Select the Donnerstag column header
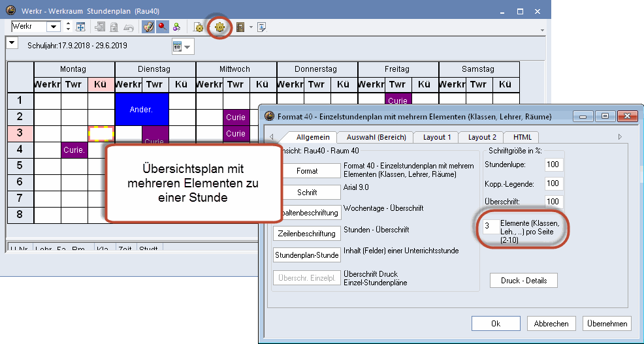Screen dimensions: 644x344 click(316, 69)
